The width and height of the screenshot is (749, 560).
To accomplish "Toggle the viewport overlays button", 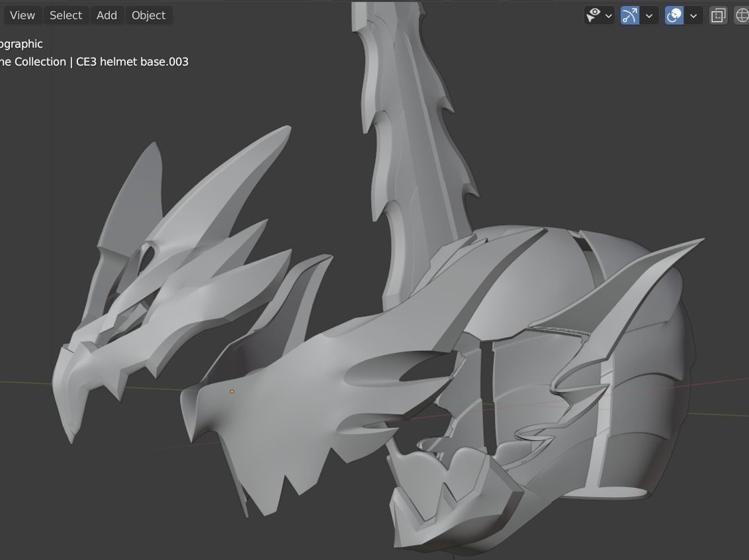I will 674,15.
